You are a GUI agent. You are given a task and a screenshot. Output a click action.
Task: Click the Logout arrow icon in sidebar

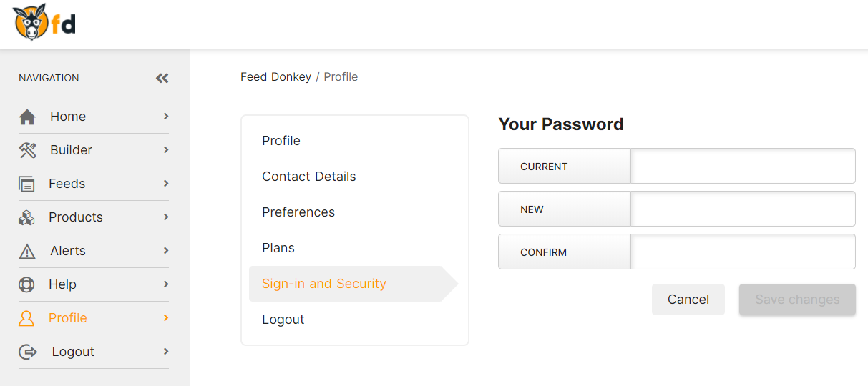[x=27, y=352]
